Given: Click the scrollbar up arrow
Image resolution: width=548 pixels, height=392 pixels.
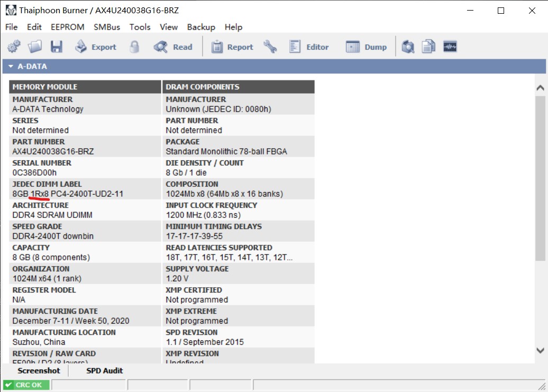Looking at the screenshot, I should 540,88.
